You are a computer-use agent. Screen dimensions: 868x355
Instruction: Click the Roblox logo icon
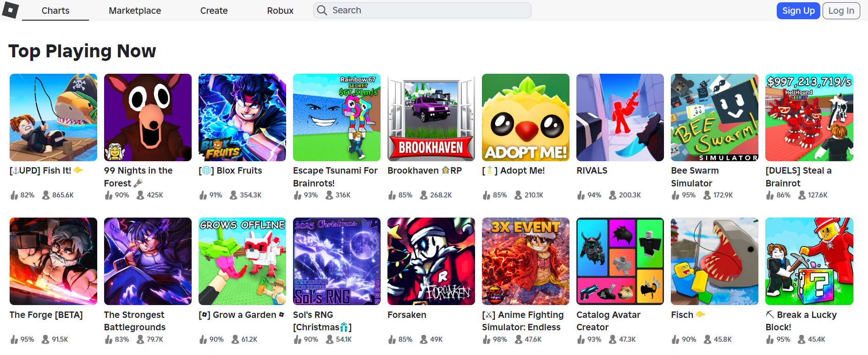point(11,10)
